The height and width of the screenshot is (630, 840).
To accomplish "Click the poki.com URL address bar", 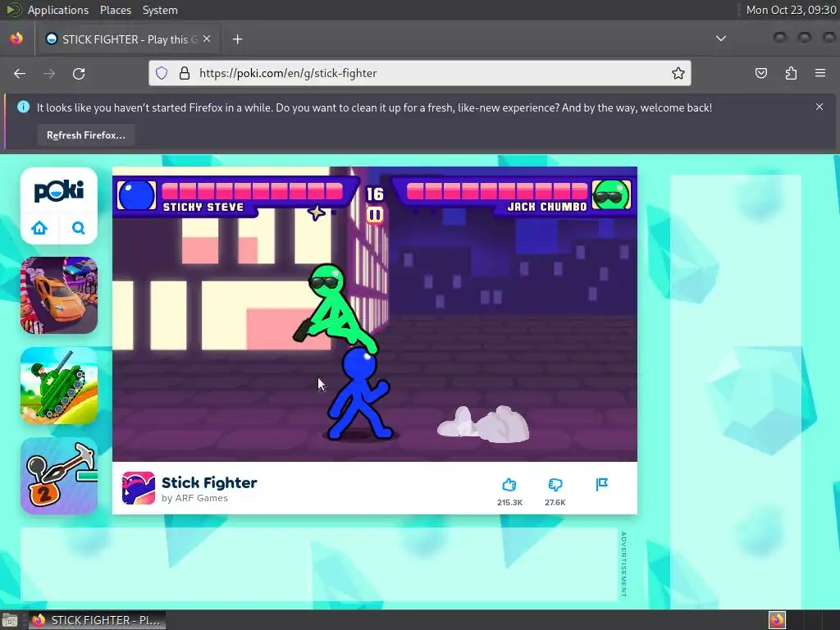I will point(419,73).
